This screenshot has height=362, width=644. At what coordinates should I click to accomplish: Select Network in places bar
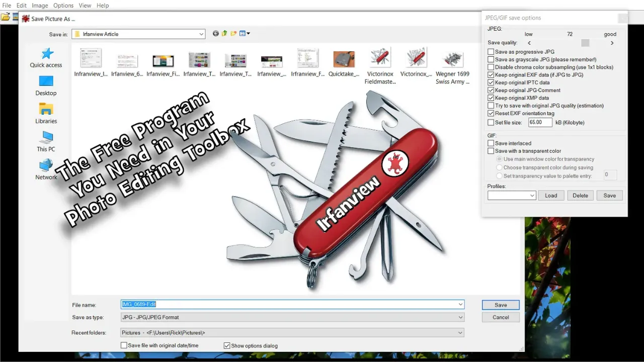(x=46, y=170)
